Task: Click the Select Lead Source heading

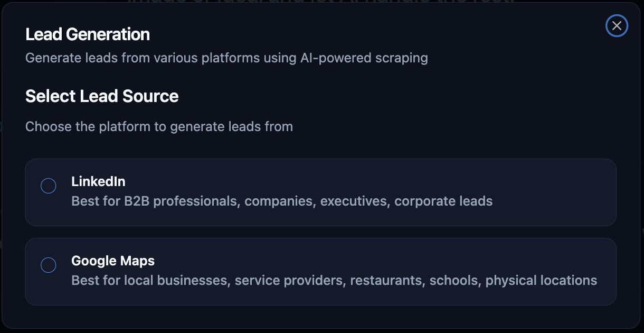Action: (x=102, y=96)
